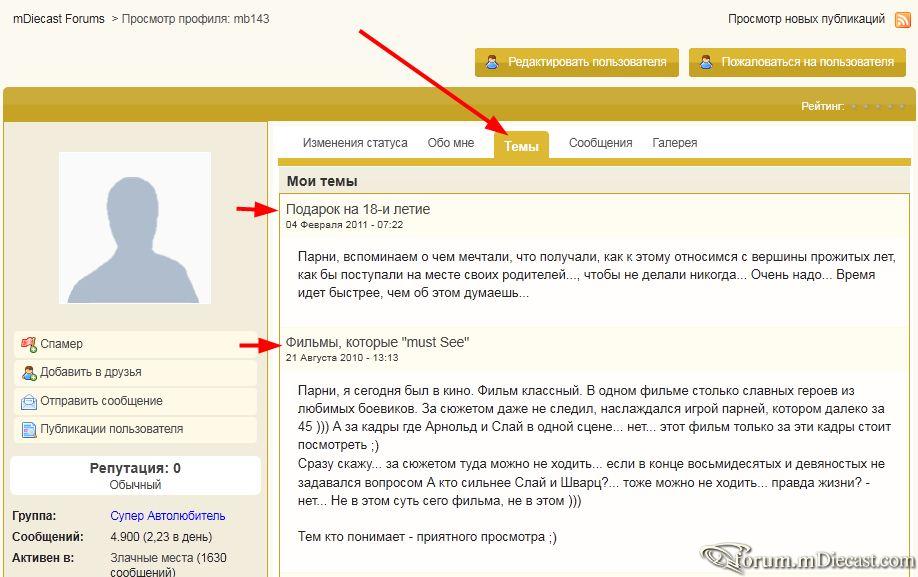Viewport: 918px width, 577px height.
Task: Click Отправить сообщение
Action: [135, 401]
